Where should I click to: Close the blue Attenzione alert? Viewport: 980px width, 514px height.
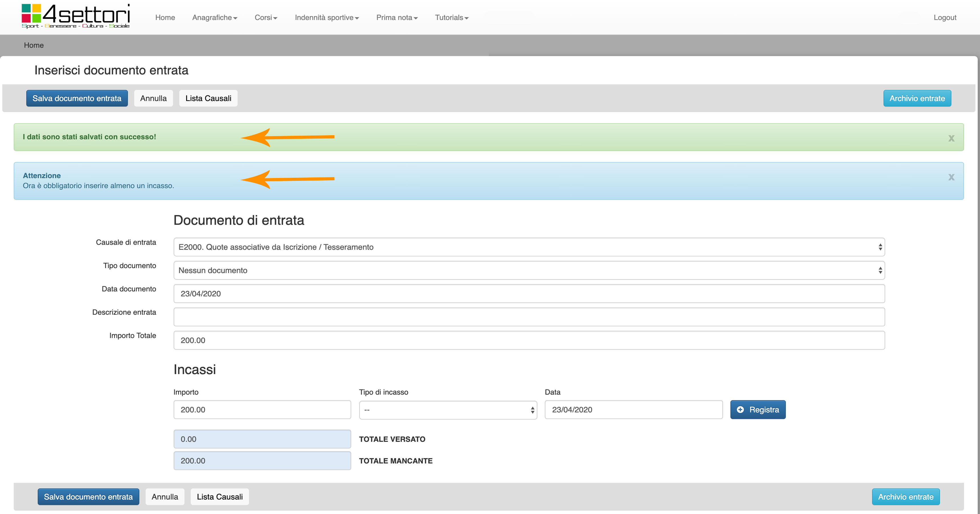tap(951, 177)
